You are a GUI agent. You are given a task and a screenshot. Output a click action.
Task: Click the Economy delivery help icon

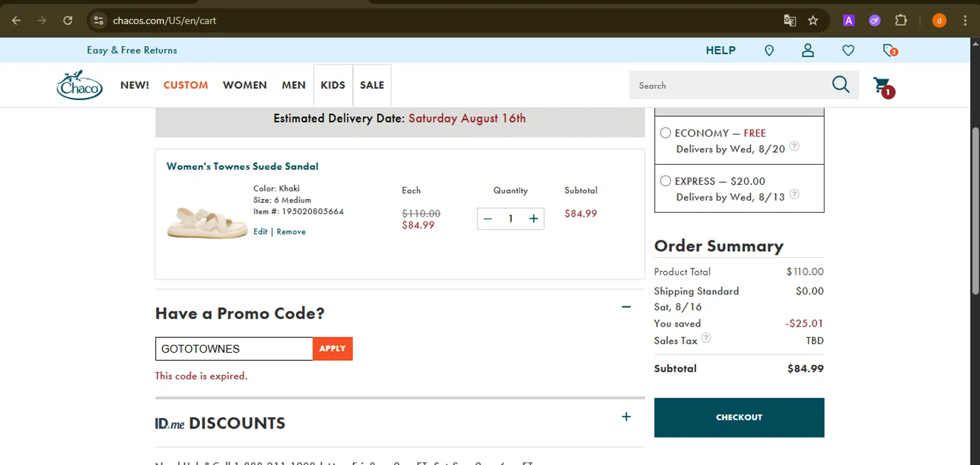pyautogui.click(x=794, y=146)
